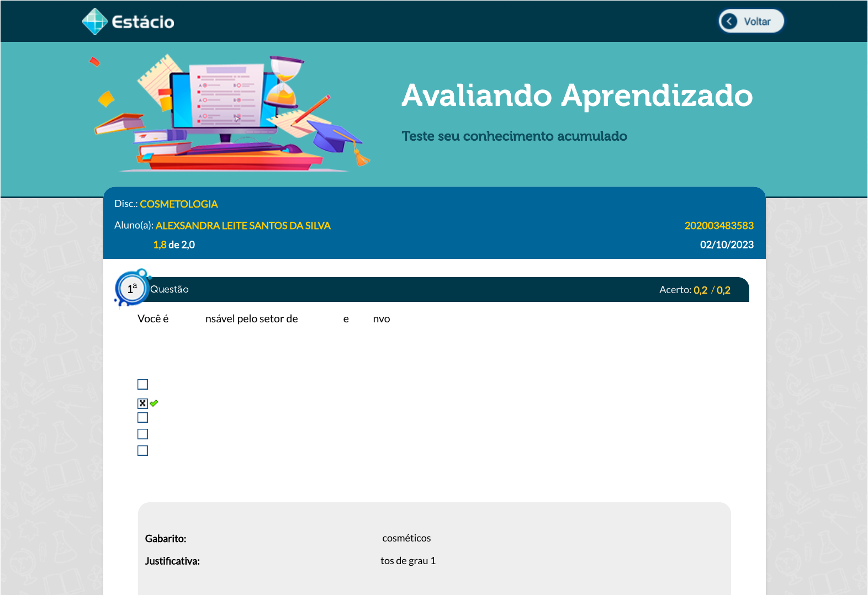Click the Gabarito label

pyautogui.click(x=166, y=539)
